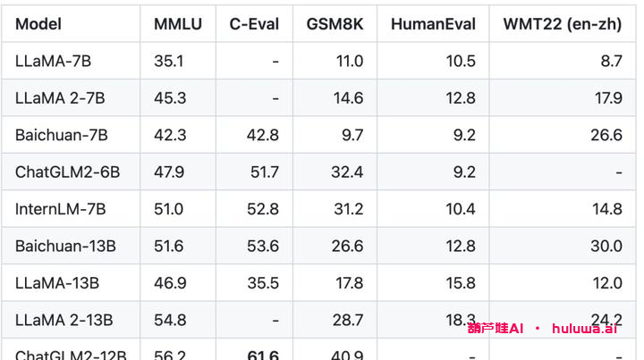Click the MMLU column header
The height and width of the screenshot is (360, 644).
(x=178, y=25)
